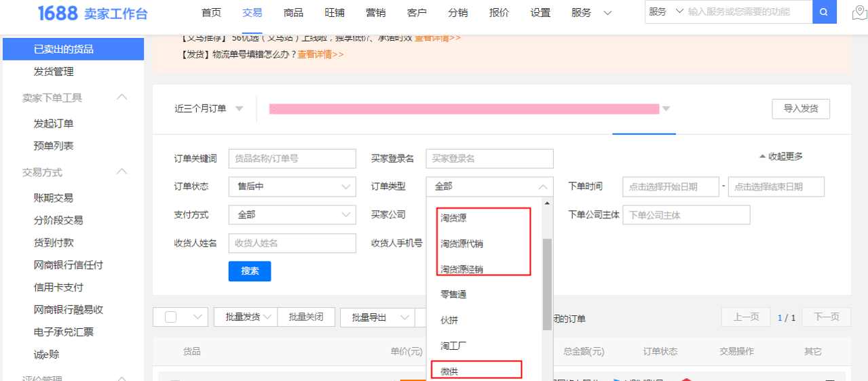Open 货到付款 in sidebar
The width and height of the screenshot is (868, 381).
point(54,243)
